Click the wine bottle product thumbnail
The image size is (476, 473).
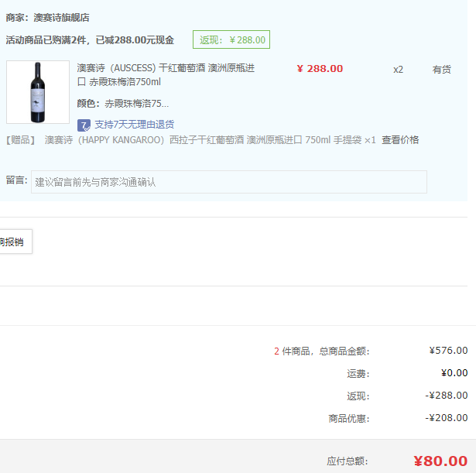point(38,92)
